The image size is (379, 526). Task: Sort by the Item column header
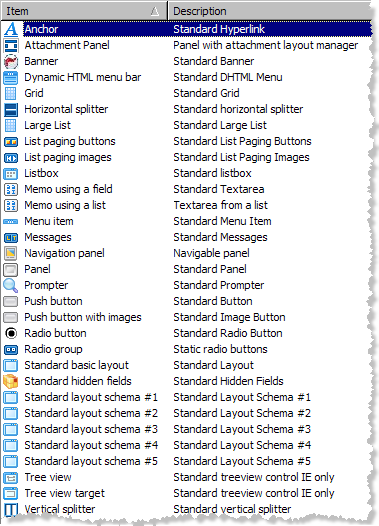pos(84,11)
